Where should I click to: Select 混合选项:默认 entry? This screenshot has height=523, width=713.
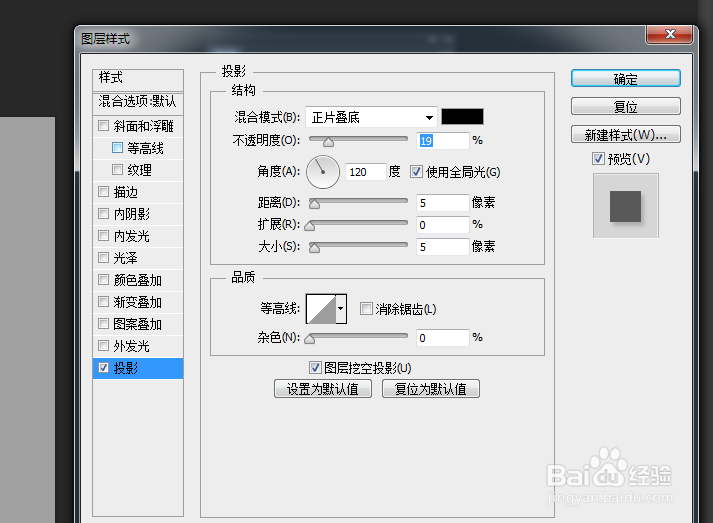point(138,102)
